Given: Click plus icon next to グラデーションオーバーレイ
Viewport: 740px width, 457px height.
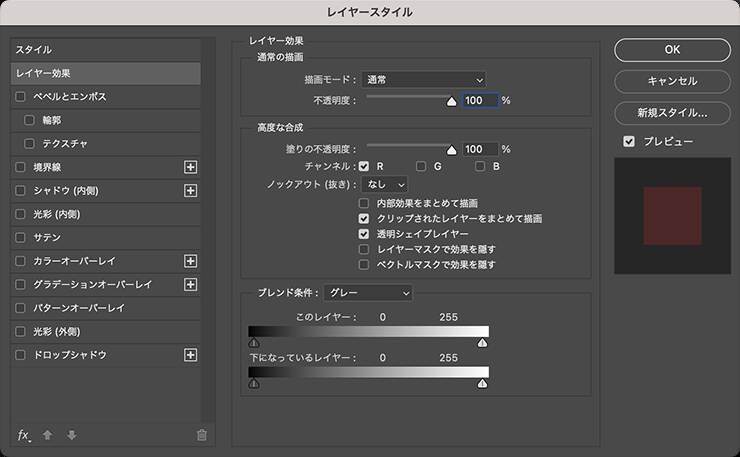Looking at the screenshot, I should pos(191,284).
